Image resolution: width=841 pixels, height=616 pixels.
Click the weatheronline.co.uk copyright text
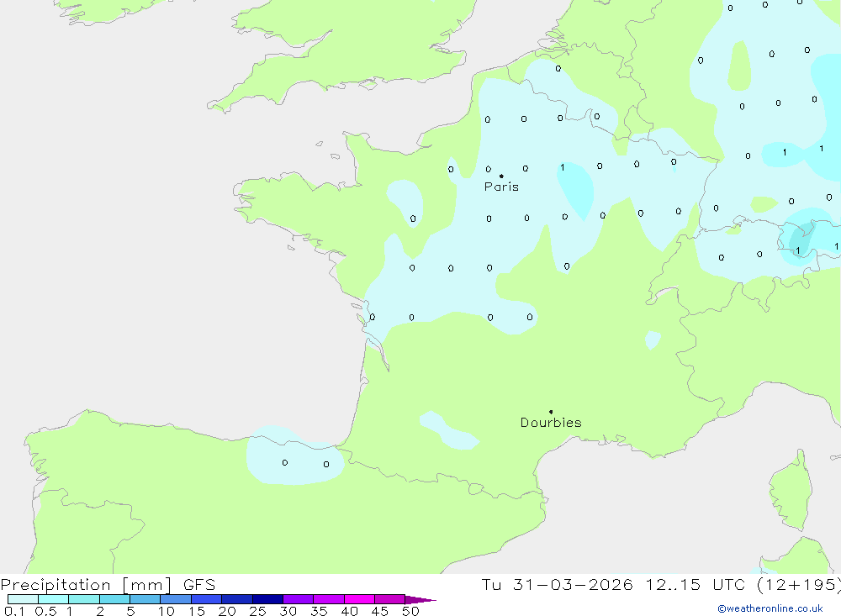(770, 608)
